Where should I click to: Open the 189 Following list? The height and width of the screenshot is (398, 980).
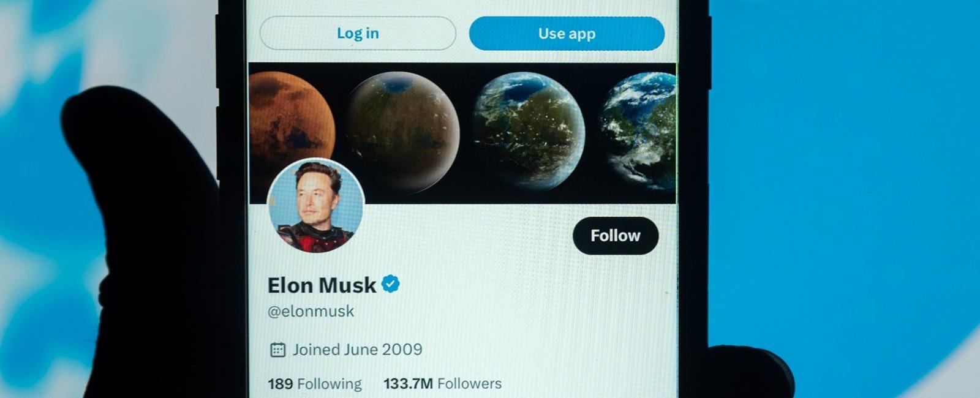tap(314, 383)
